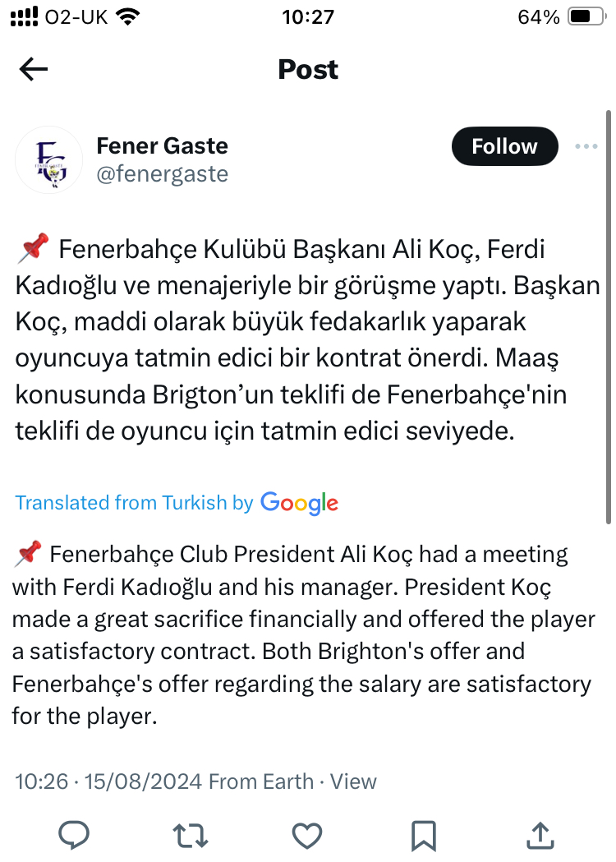This screenshot has height=862, width=616.
Task: Tap the Wi-Fi status icon
Action: (x=127, y=17)
